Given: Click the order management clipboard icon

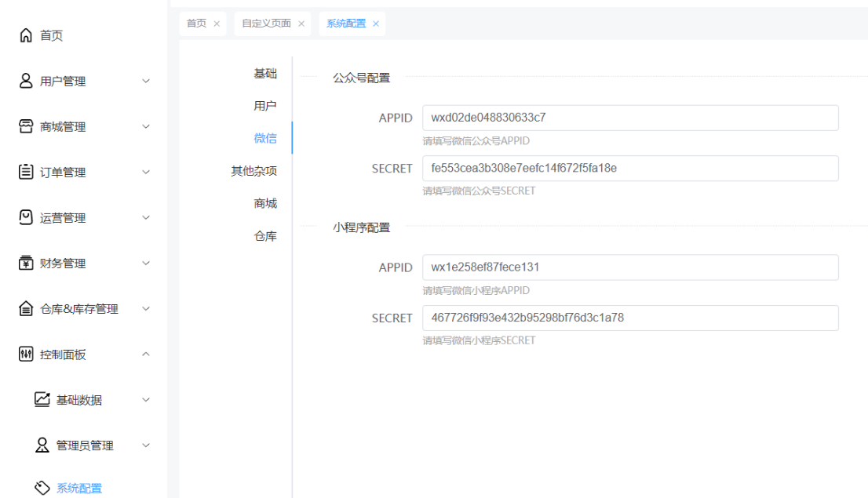Looking at the screenshot, I should click(x=26, y=172).
